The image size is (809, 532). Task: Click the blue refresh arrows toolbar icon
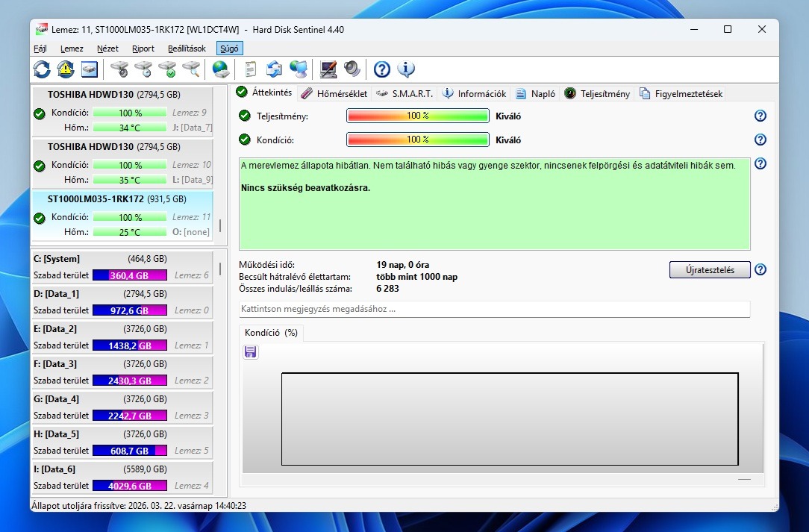tap(42, 69)
